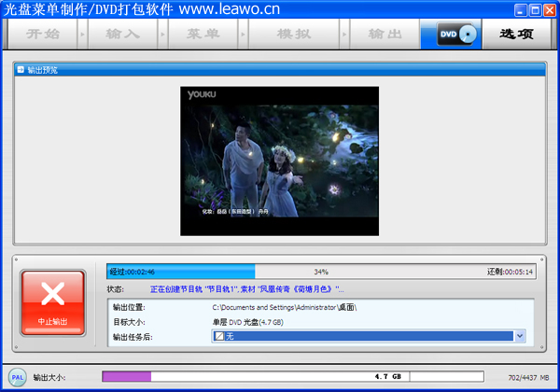Click the blue status text 正在创建节目轨
The image size is (560, 392).
[246, 289]
